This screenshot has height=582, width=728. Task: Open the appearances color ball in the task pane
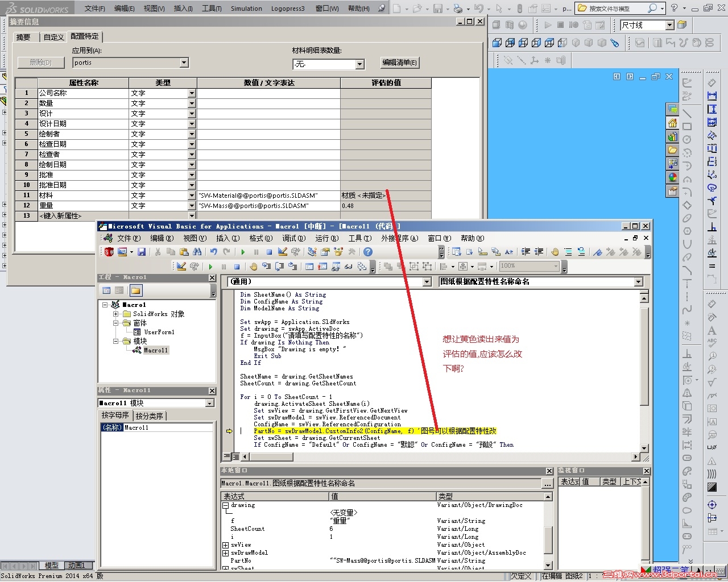pos(672,177)
